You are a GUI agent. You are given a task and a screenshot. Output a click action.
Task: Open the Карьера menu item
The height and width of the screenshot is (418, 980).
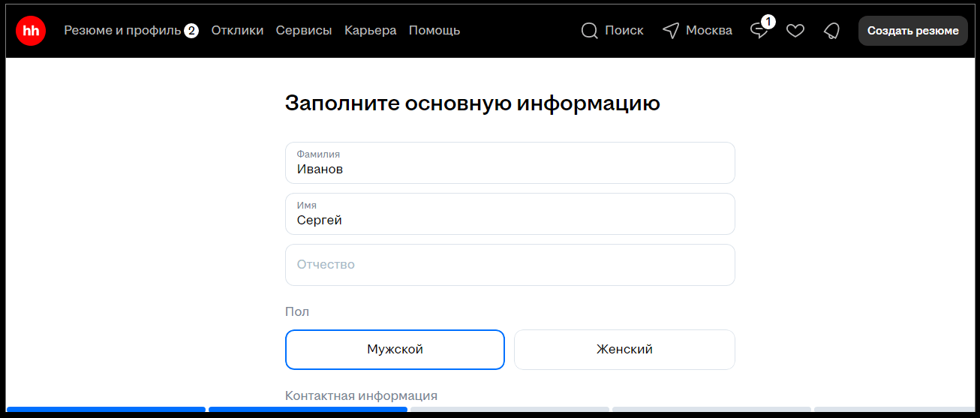(x=371, y=31)
